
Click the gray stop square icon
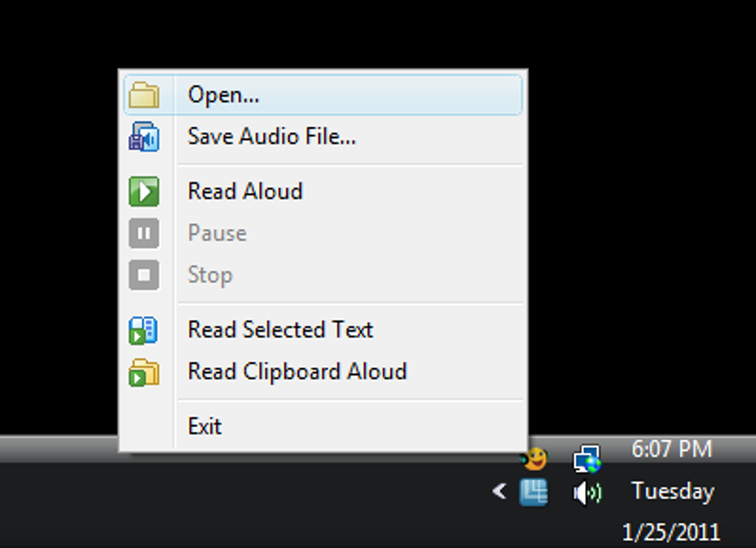click(144, 275)
